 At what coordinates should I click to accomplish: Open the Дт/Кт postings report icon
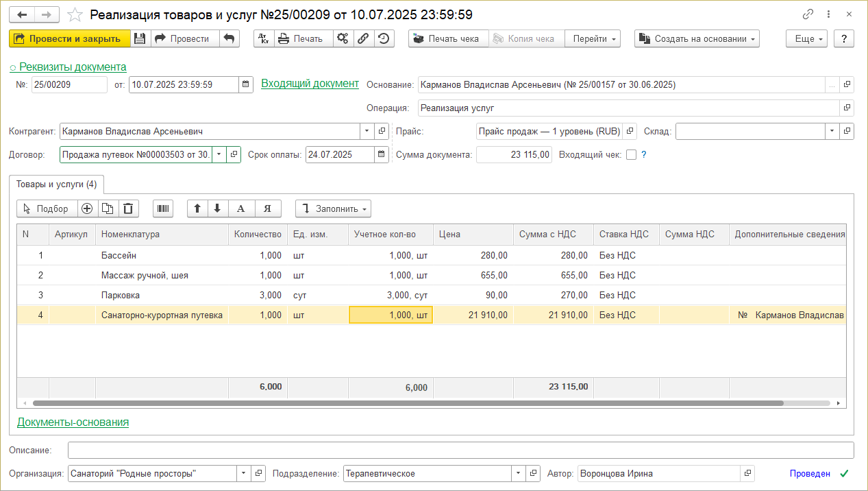[264, 39]
